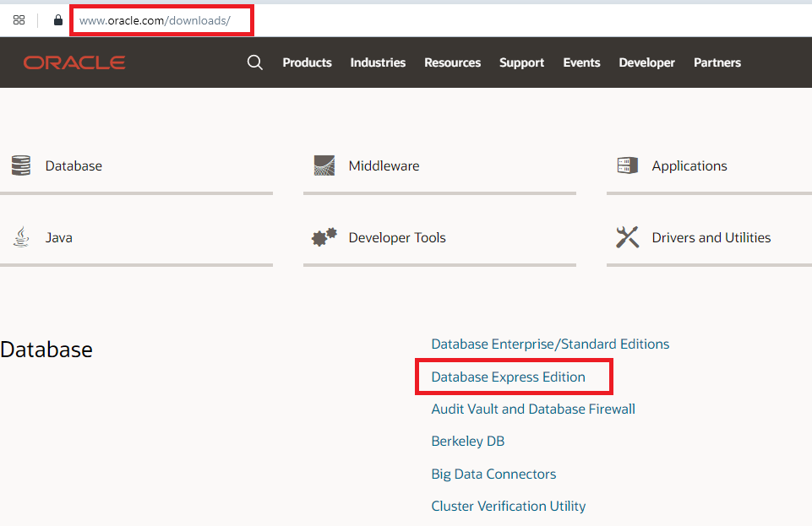This screenshot has width=812, height=526.
Task: Open Cluster Verification Utility link
Action: pos(509,506)
